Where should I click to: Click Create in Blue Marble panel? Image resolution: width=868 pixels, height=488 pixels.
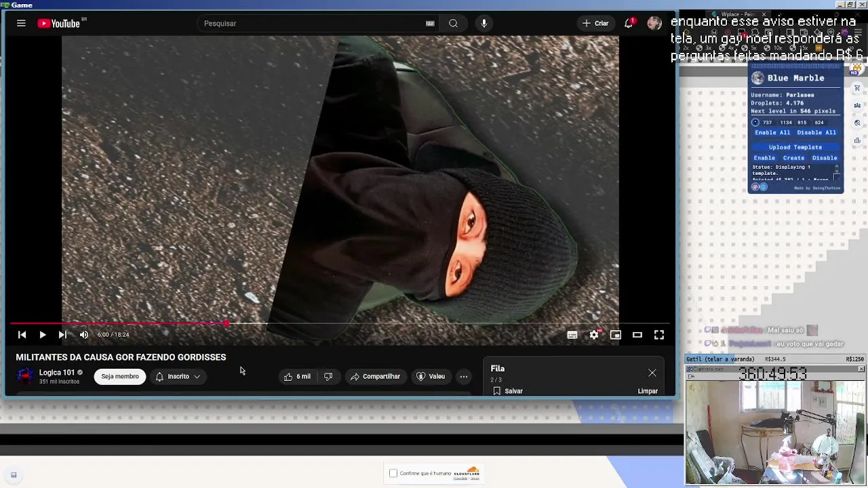793,158
